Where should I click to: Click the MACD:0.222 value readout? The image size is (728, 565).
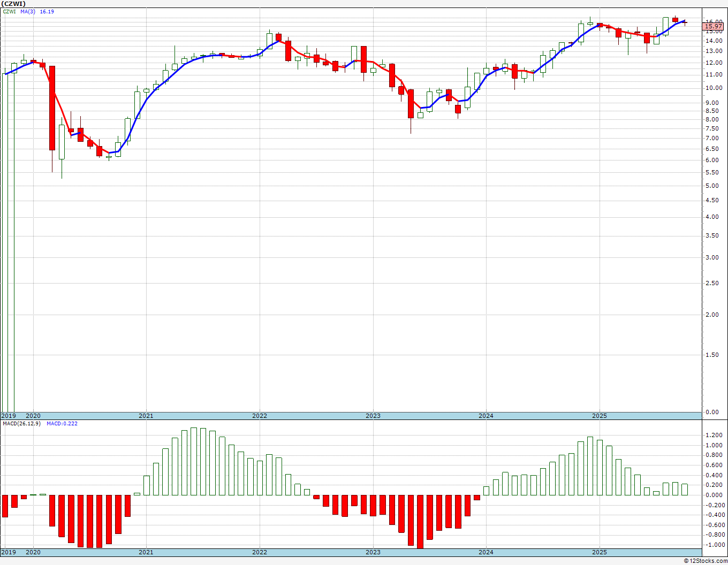tap(62, 424)
